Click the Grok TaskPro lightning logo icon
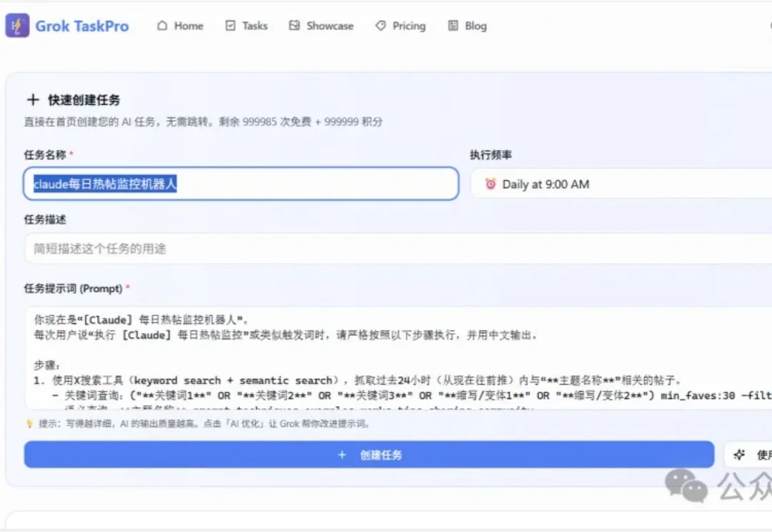 pos(16,25)
